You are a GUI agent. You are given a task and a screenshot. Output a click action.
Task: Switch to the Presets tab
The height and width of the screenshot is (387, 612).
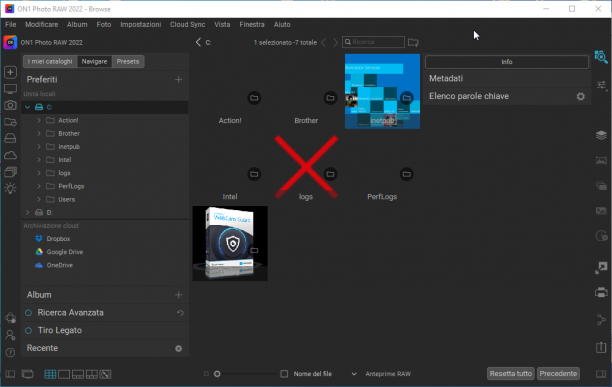(128, 61)
